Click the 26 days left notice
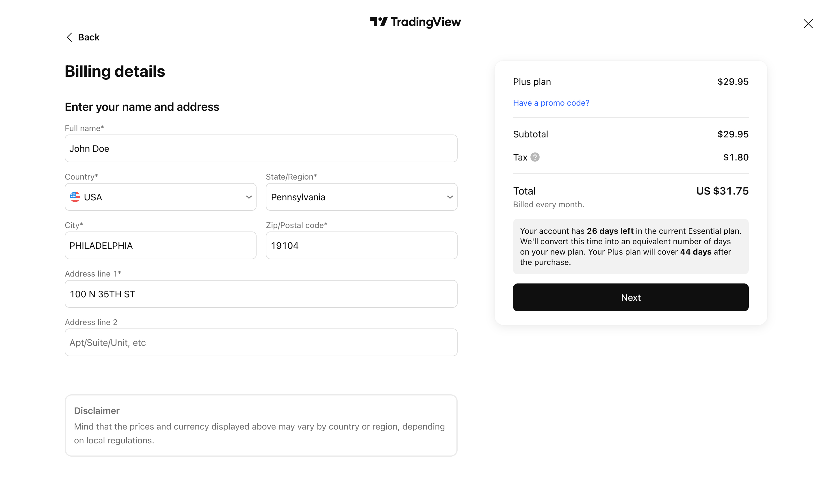This screenshot has height=504, width=832. click(x=631, y=247)
